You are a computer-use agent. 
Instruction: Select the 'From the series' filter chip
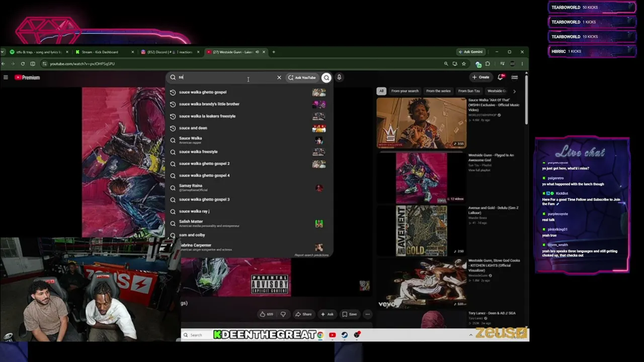coord(438,91)
